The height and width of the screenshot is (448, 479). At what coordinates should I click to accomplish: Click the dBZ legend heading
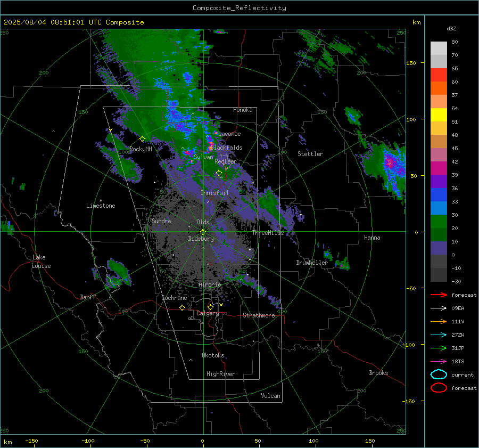coord(451,29)
